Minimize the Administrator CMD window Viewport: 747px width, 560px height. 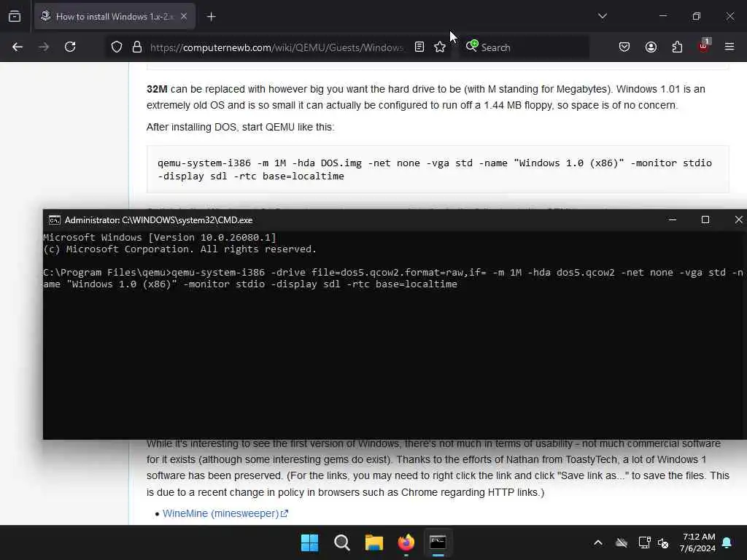pos(673,219)
